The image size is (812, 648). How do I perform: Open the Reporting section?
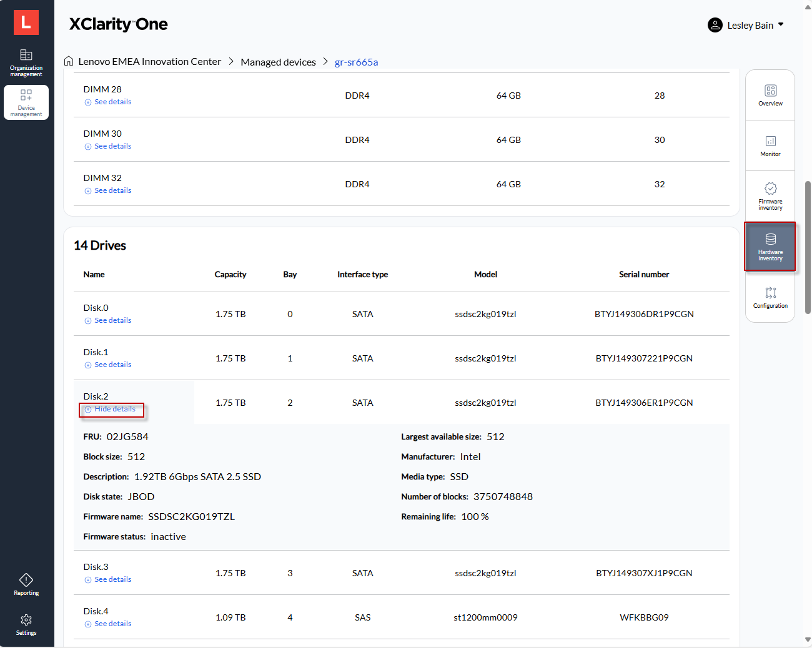tap(26, 584)
